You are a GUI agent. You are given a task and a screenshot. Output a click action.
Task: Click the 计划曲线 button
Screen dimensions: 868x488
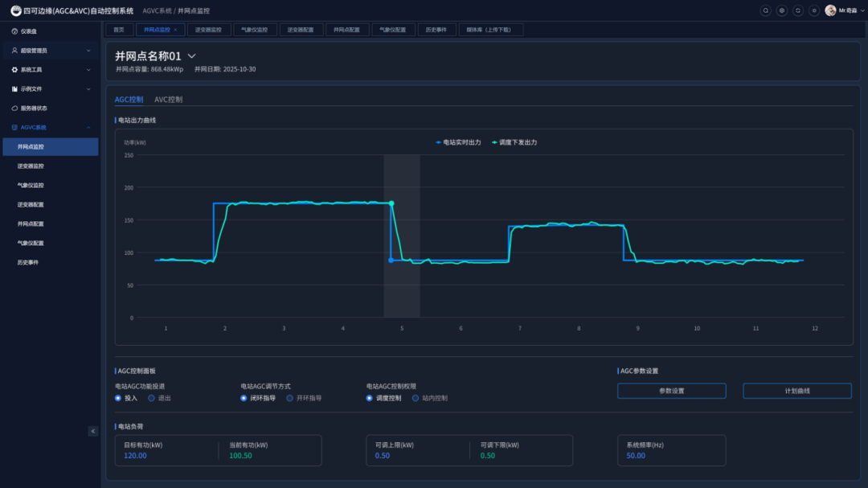tap(796, 391)
